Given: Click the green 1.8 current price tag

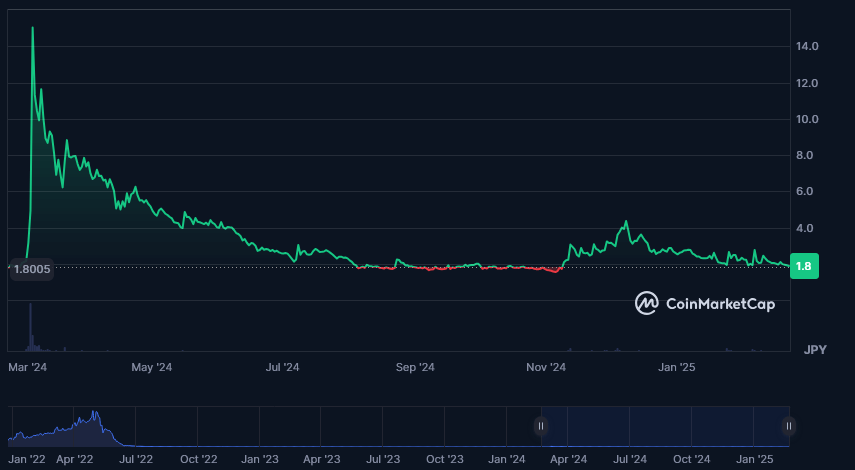Looking at the screenshot, I should (x=804, y=267).
